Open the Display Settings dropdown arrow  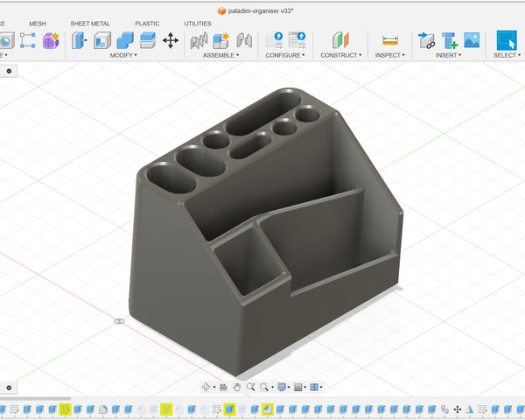(x=289, y=388)
